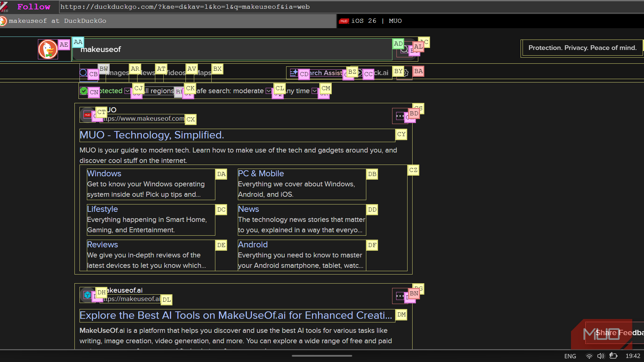Screen dimensions: 644x362
Task: Open the Reviews sitelink
Action: pyautogui.click(x=102, y=245)
